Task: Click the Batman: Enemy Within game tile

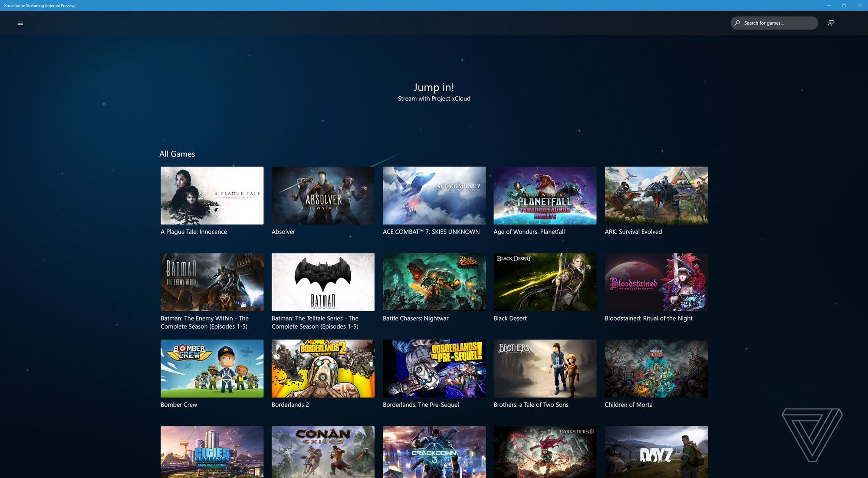Action: coord(212,282)
